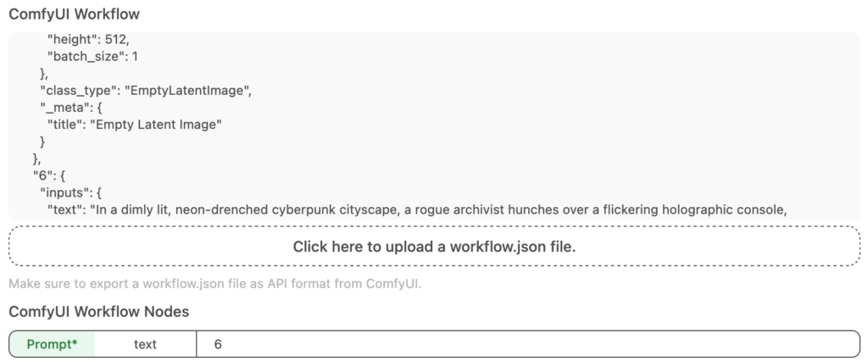Click the 'Make sure to export' hint text
Image resolution: width=868 pixels, height=362 pixels.
click(215, 284)
